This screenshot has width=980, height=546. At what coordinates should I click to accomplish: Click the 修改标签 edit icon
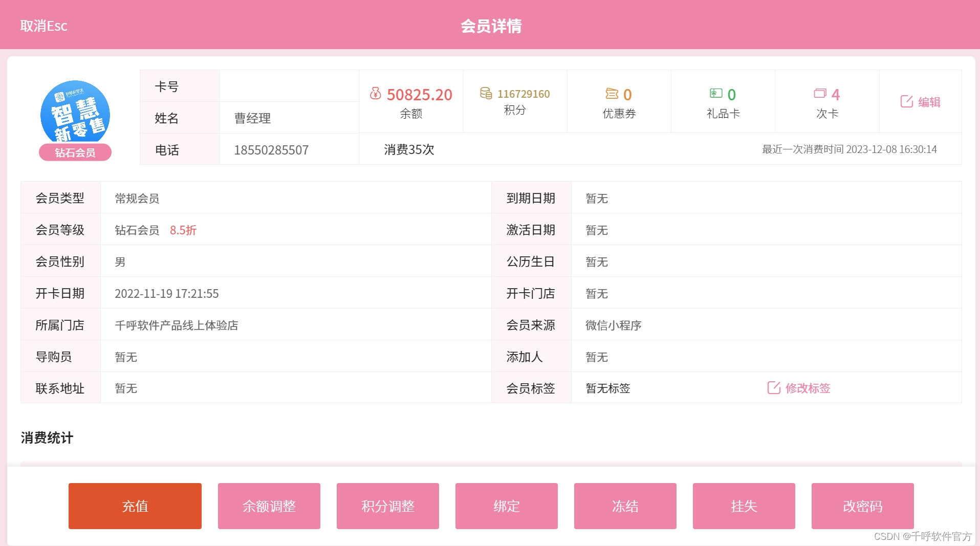(x=773, y=388)
